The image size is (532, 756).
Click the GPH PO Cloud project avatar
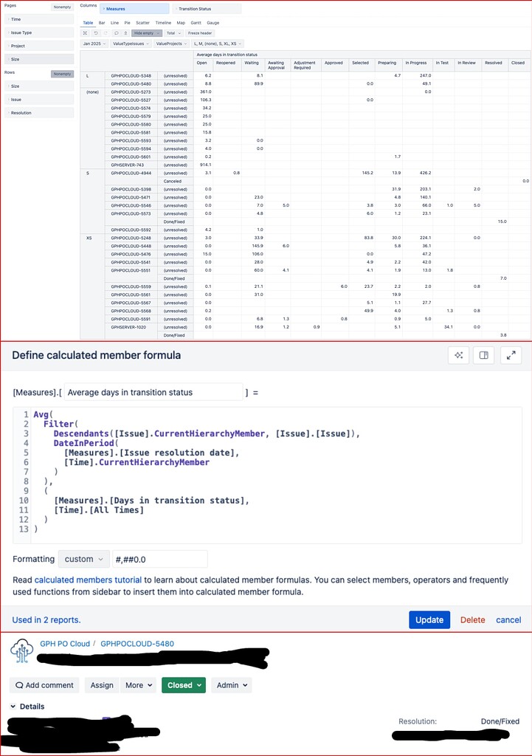tap(21, 650)
